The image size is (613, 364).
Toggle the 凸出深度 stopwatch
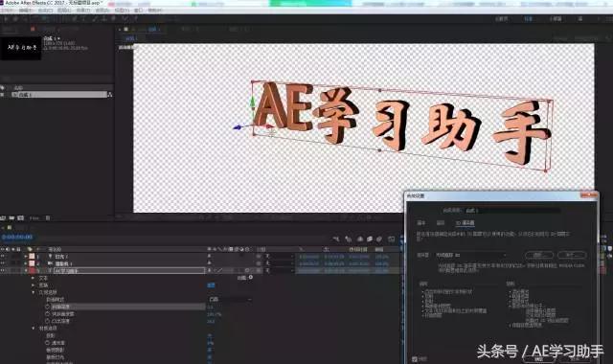[47, 321]
